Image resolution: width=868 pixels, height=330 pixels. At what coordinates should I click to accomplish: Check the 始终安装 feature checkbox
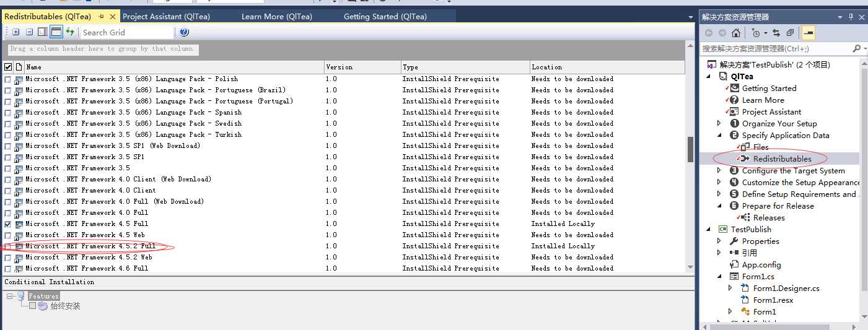[33, 306]
